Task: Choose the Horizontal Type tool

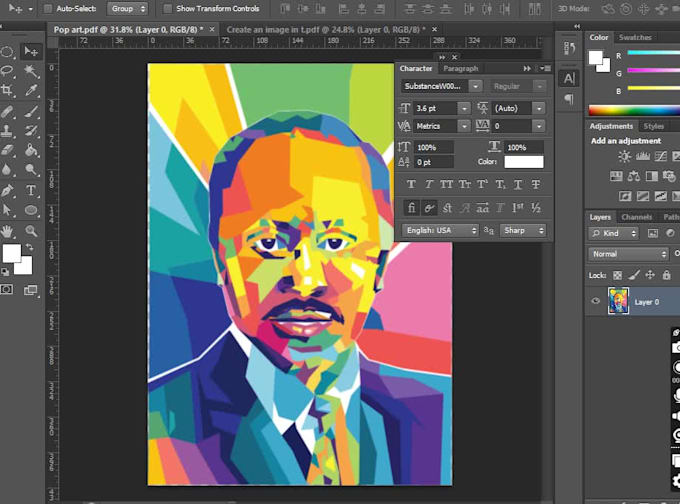Action: (31, 190)
